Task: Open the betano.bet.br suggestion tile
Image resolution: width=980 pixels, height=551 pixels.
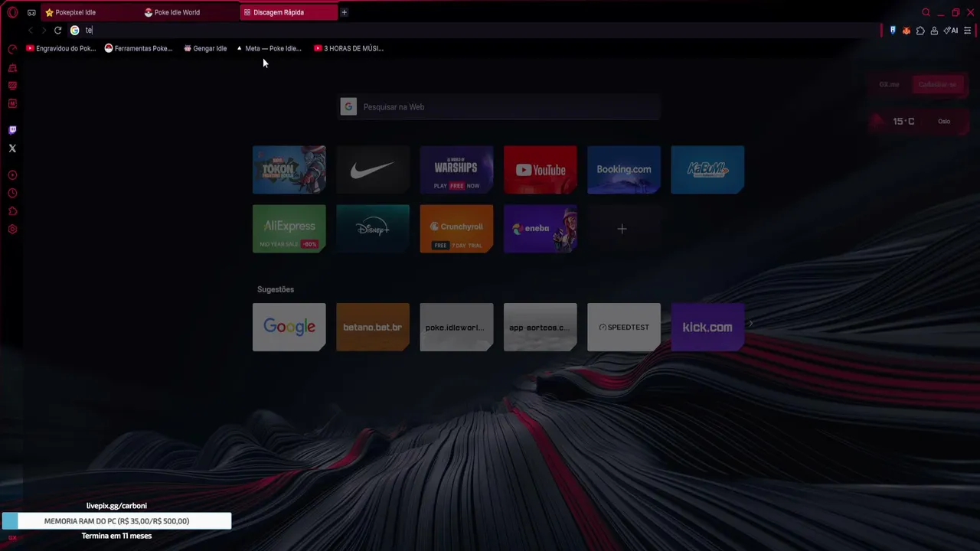Action: 373,327
